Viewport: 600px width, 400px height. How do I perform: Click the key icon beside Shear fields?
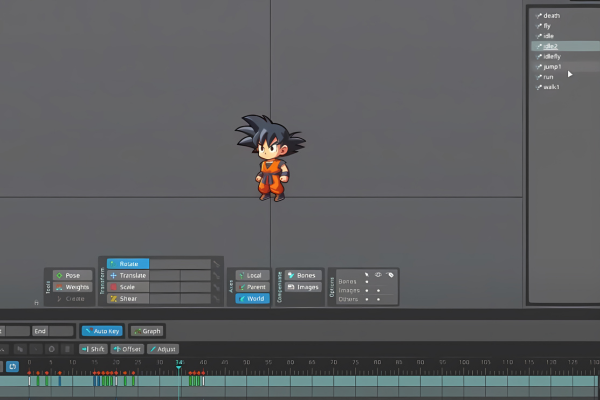click(217, 299)
